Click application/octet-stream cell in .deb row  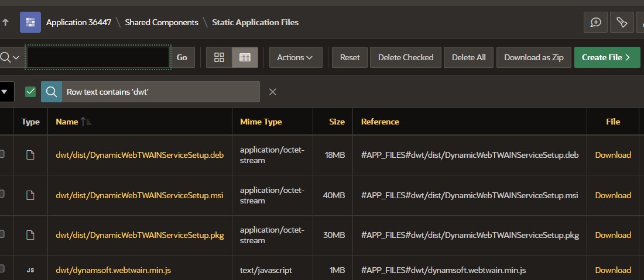272,155
